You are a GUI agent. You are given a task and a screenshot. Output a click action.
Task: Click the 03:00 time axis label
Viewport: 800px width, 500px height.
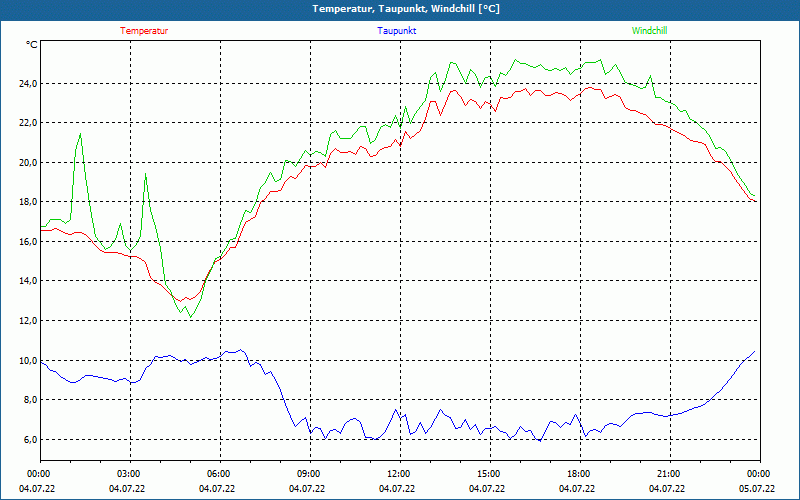click(x=130, y=474)
